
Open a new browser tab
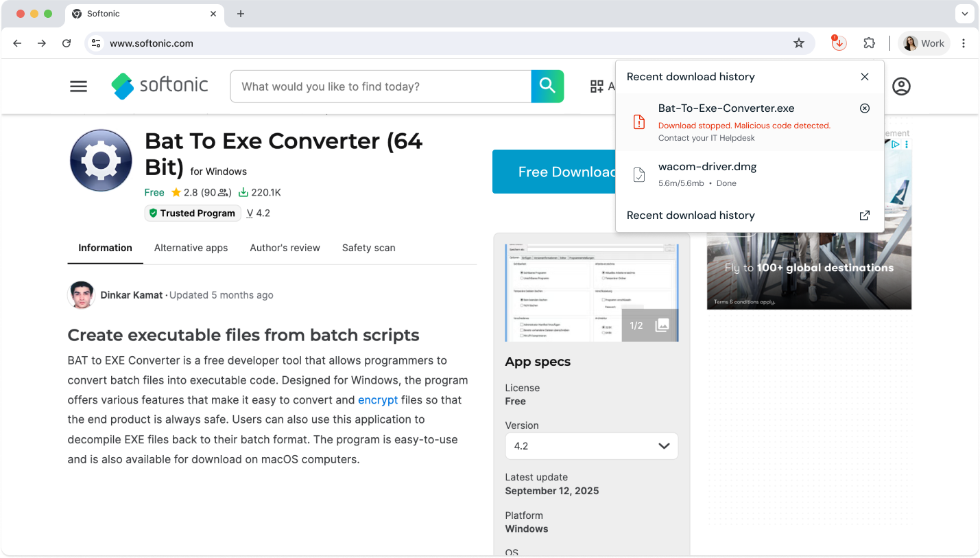(x=241, y=14)
